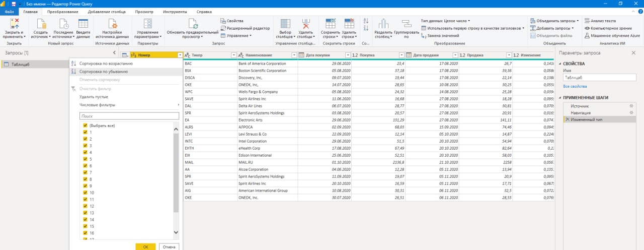Click Закрыть и применить icon
644x250 pixels.
coord(14,24)
